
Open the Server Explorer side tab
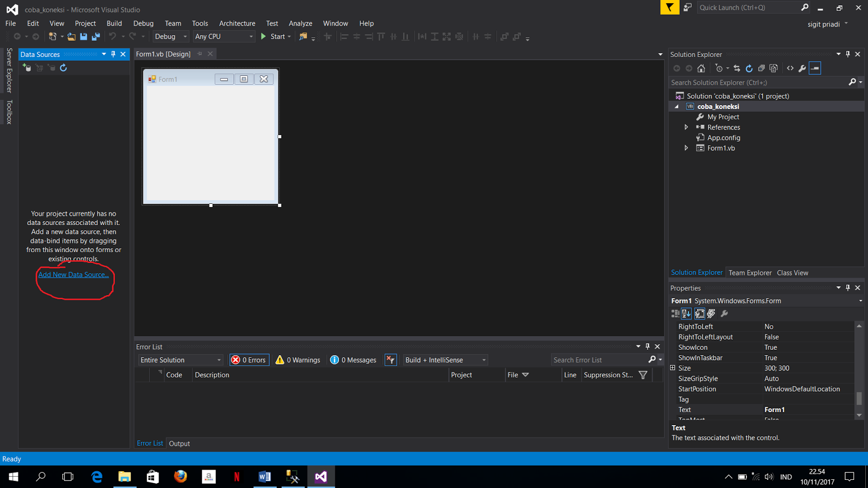[x=9, y=70]
